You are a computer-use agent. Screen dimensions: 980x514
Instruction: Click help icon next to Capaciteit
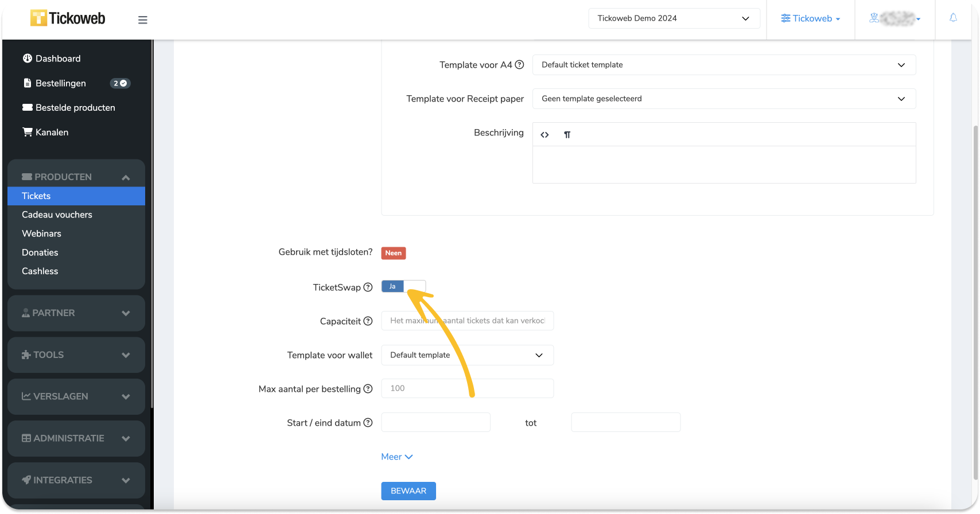click(x=368, y=321)
